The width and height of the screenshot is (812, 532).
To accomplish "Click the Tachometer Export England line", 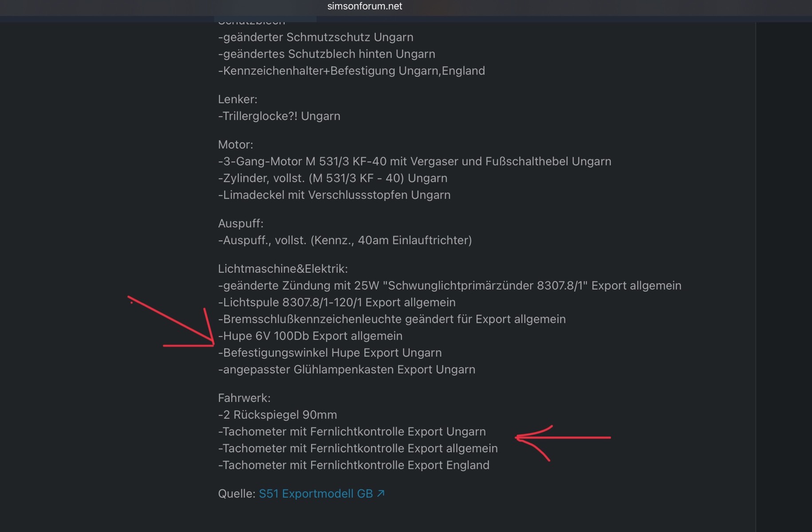I will coord(354,465).
